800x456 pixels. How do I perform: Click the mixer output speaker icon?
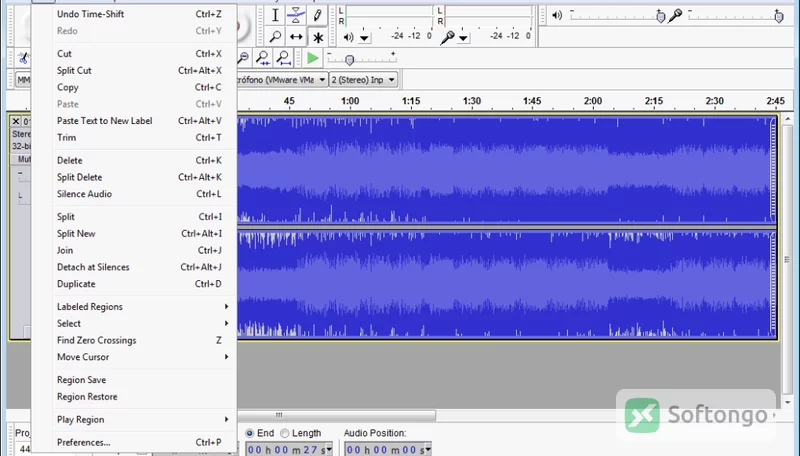557,15
